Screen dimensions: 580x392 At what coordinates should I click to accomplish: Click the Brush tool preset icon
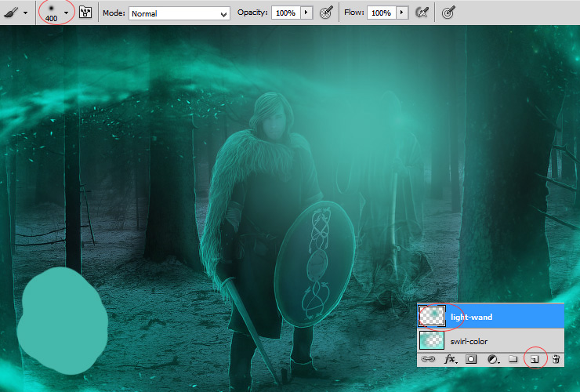(11, 13)
